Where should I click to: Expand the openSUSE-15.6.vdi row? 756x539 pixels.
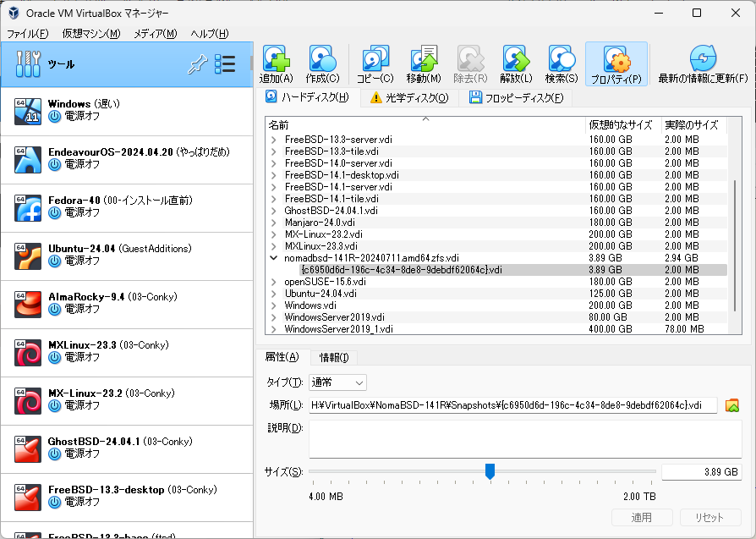click(x=274, y=282)
